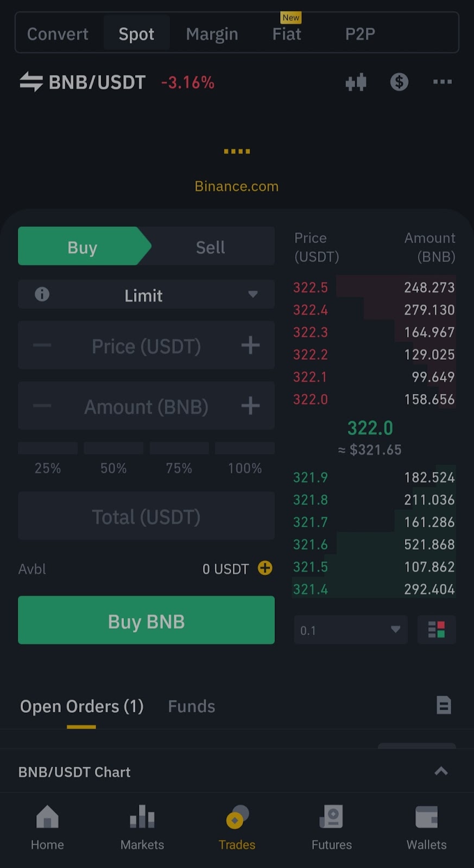
Task: Open the order history document icon
Action: tap(444, 705)
